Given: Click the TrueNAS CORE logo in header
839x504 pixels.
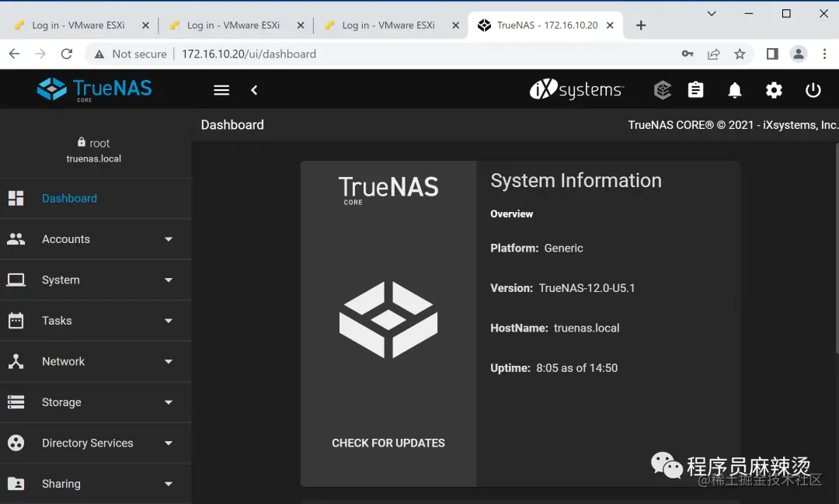Looking at the screenshot, I should (94, 89).
